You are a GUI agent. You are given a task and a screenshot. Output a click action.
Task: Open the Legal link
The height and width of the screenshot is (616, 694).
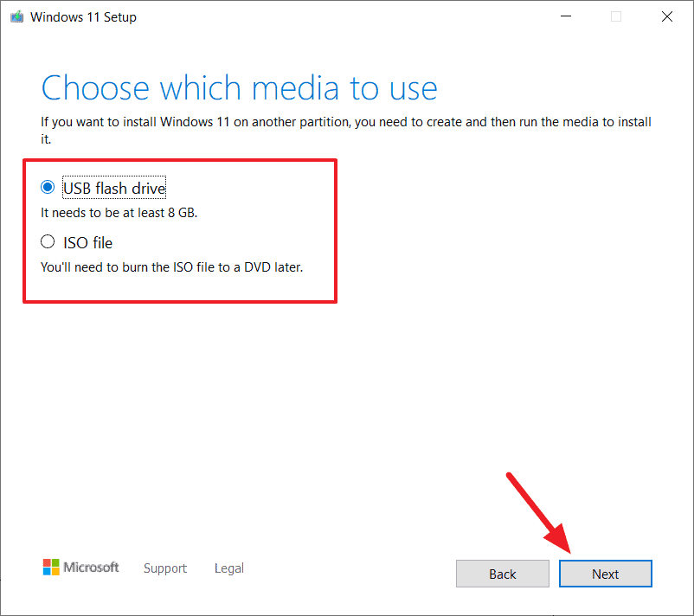click(x=228, y=568)
